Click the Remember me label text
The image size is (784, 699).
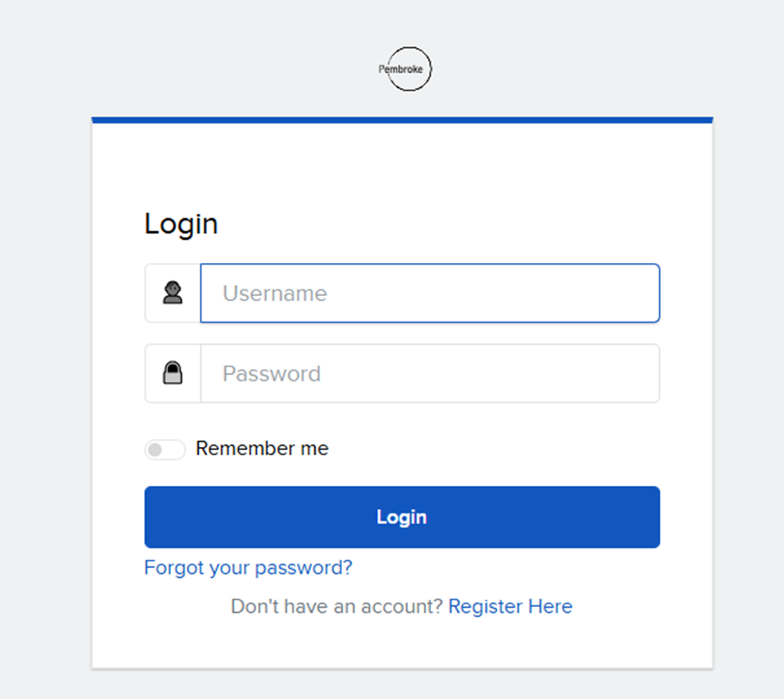[x=262, y=449]
